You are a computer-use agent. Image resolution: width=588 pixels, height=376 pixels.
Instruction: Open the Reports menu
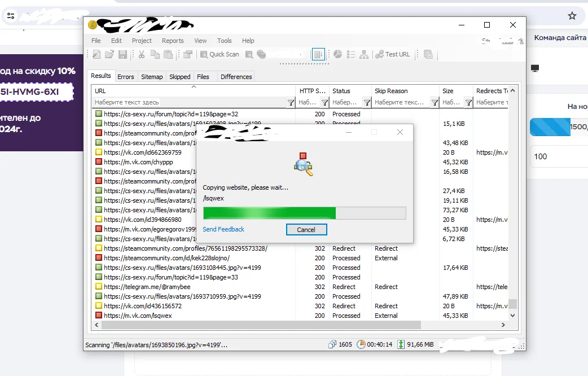(x=173, y=41)
